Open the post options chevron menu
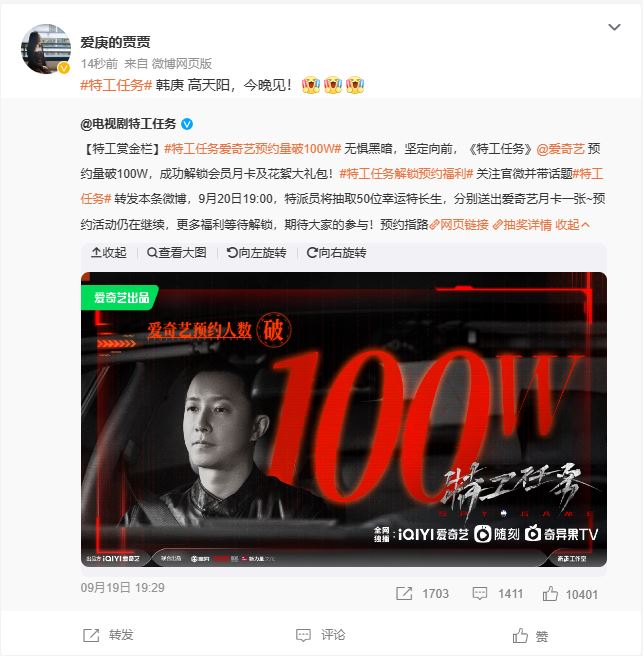This screenshot has width=643, height=656. coord(614,27)
